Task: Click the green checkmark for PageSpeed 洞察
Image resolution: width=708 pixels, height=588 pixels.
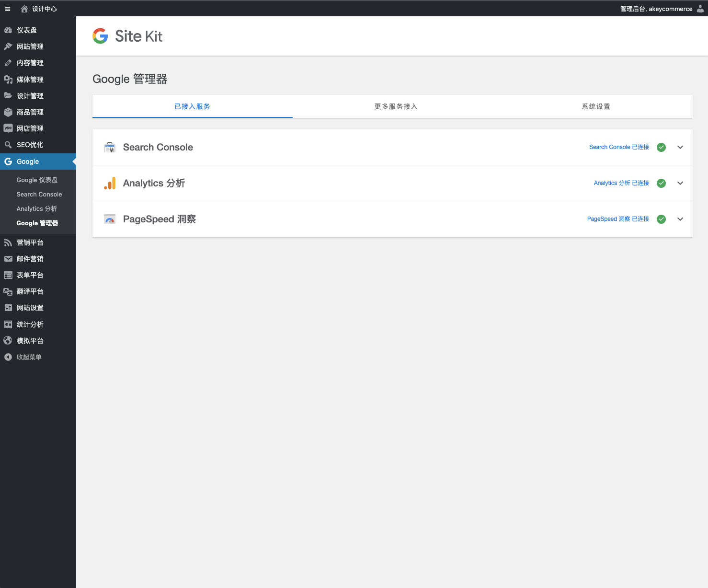Action: click(661, 219)
